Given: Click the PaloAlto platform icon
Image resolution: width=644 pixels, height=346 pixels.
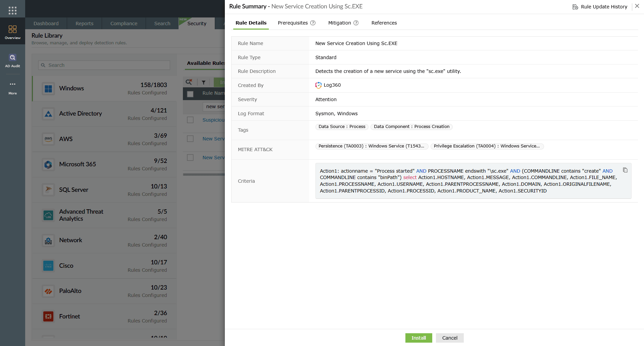Looking at the screenshot, I should click(x=48, y=291).
